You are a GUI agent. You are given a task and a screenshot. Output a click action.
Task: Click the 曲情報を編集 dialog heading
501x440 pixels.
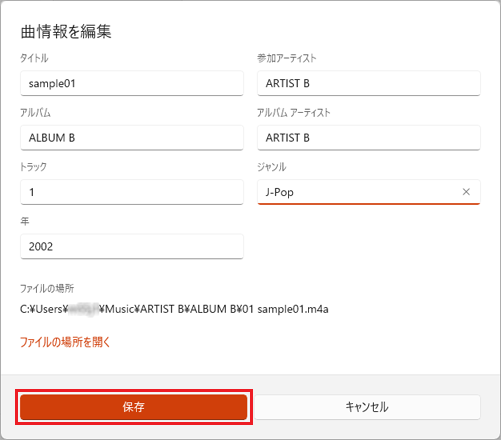coord(66,32)
